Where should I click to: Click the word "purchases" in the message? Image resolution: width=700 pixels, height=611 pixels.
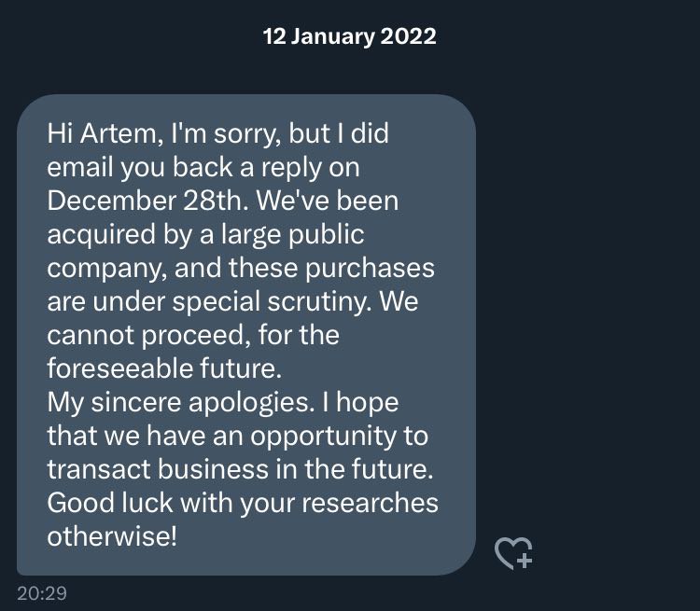point(371,269)
